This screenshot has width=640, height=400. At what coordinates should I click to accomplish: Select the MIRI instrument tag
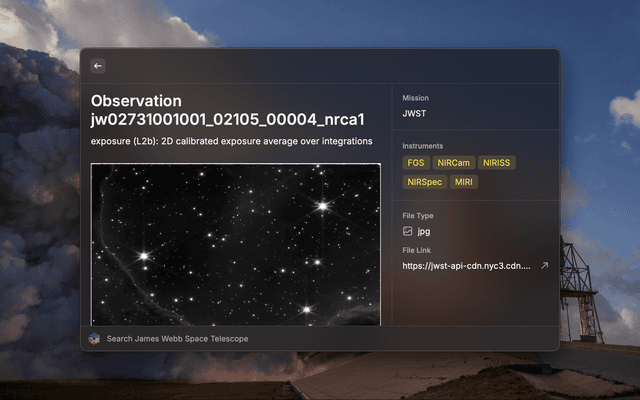464,182
